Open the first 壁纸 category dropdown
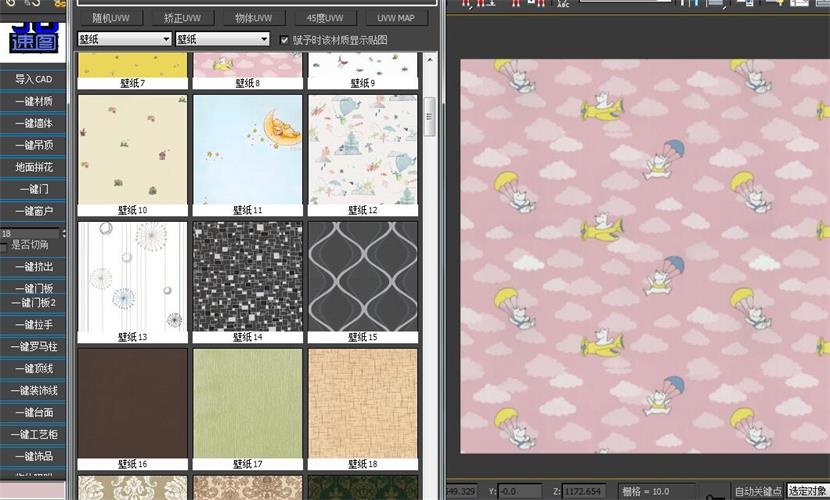Image resolution: width=830 pixels, height=500 pixels. 124,39
